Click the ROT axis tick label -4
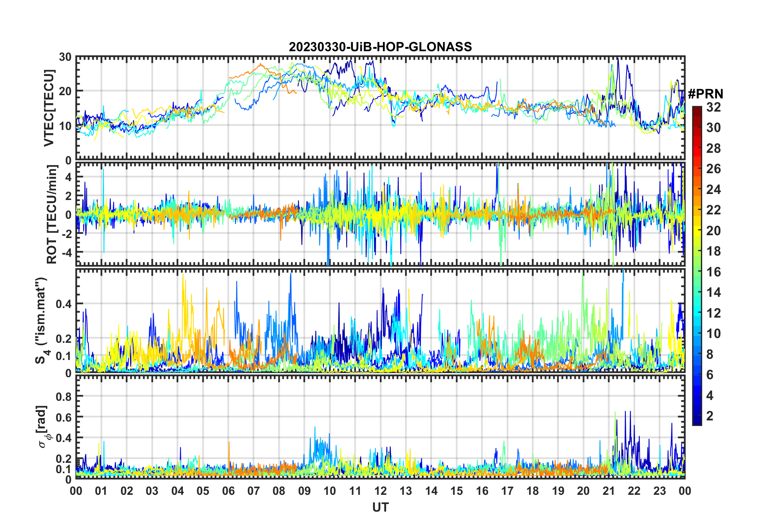 [x=66, y=253]
